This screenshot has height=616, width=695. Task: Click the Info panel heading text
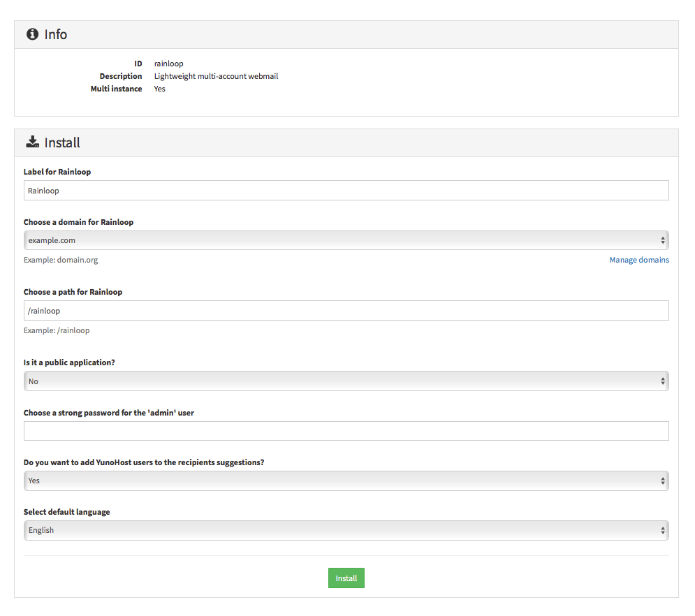55,34
